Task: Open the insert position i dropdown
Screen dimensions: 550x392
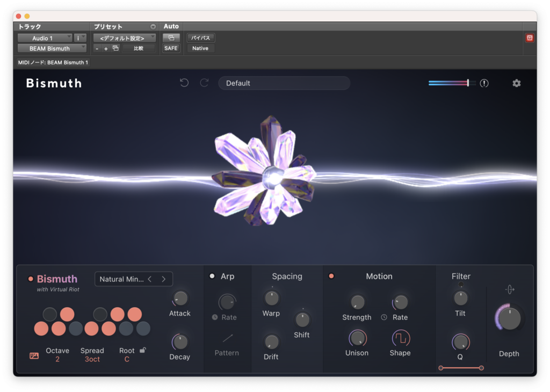Action: [x=81, y=38]
